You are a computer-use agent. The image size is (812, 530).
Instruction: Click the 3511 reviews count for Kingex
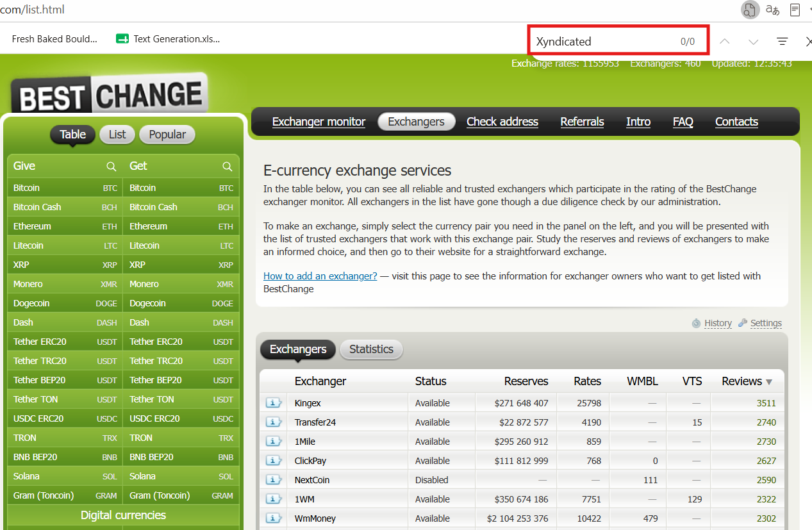(x=766, y=403)
